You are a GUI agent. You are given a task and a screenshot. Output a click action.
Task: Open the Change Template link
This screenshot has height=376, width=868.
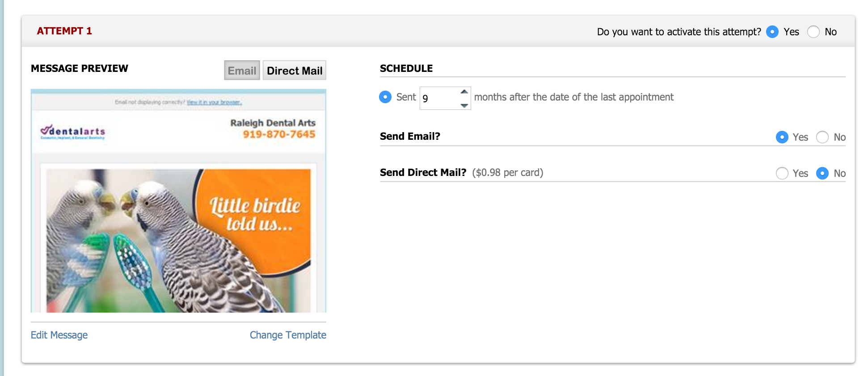288,335
